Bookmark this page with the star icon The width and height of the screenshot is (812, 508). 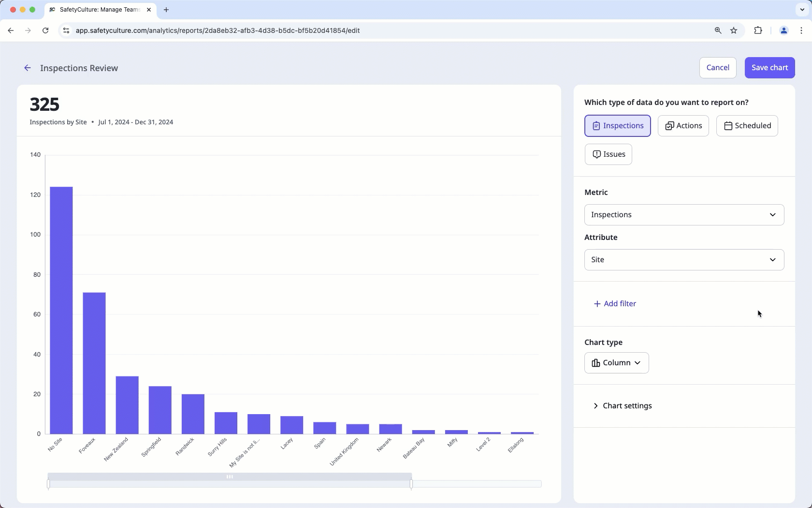click(x=734, y=30)
